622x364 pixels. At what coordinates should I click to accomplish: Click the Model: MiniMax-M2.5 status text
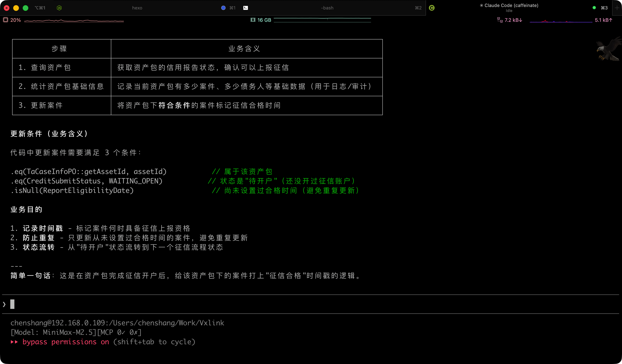click(53, 332)
